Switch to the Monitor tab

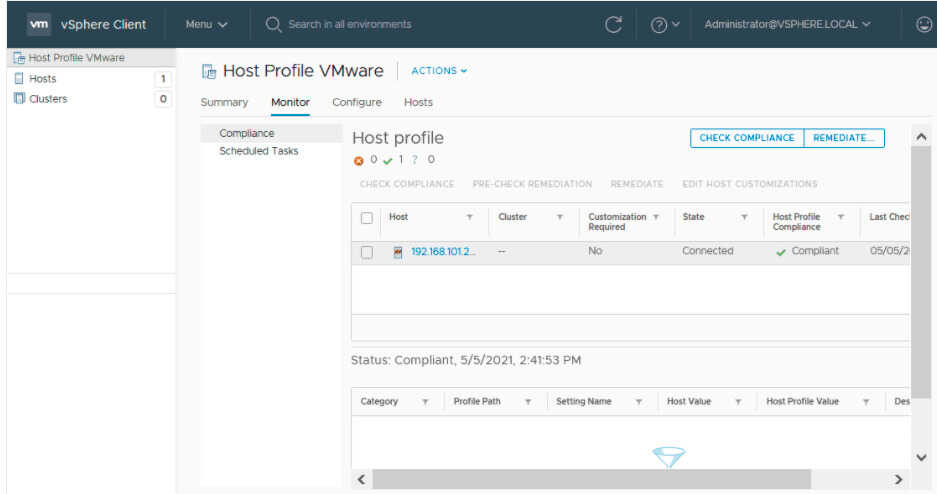pos(290,102)
